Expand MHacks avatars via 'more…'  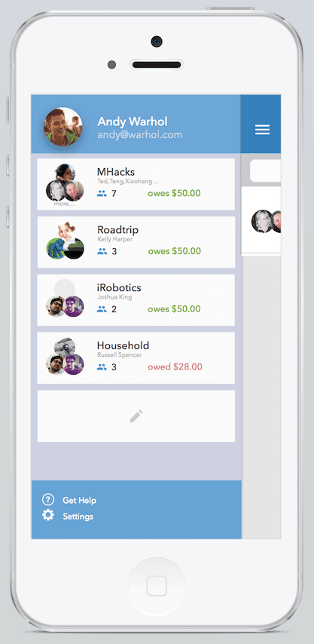tap(64, 204)
